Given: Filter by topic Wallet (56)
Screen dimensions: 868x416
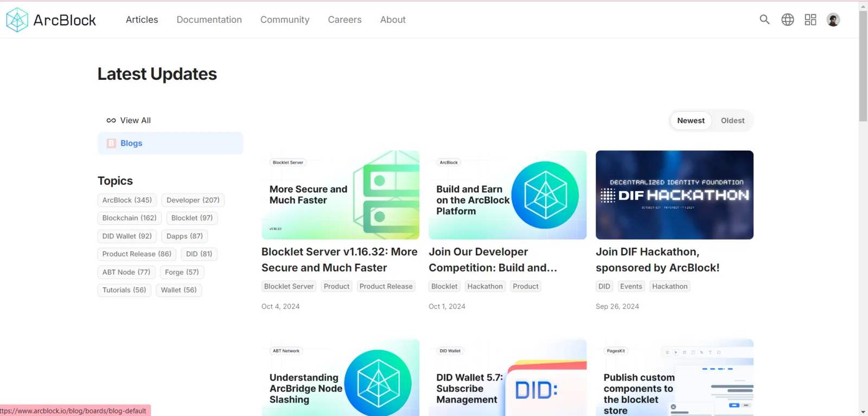Looking at the screenshot, I should (179, 290).
